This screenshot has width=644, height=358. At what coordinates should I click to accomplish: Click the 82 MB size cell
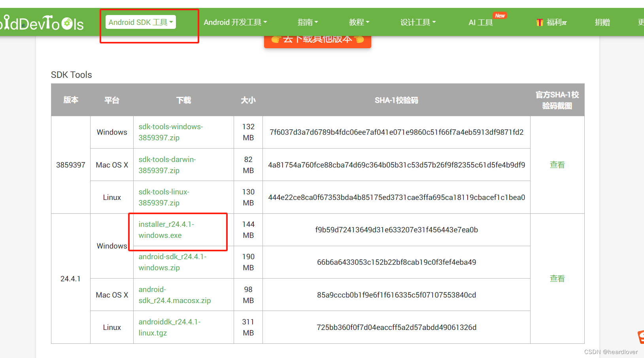click(x=248, y=165)
